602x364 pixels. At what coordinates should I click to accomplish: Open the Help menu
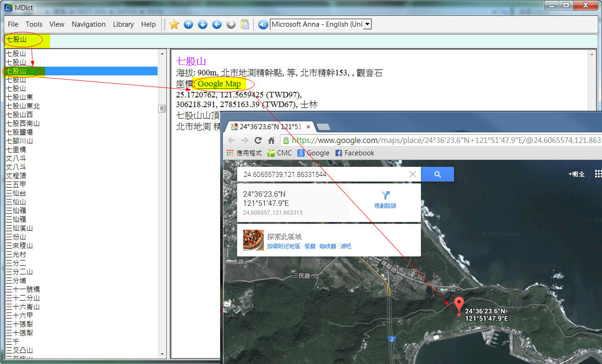point(148,24)
